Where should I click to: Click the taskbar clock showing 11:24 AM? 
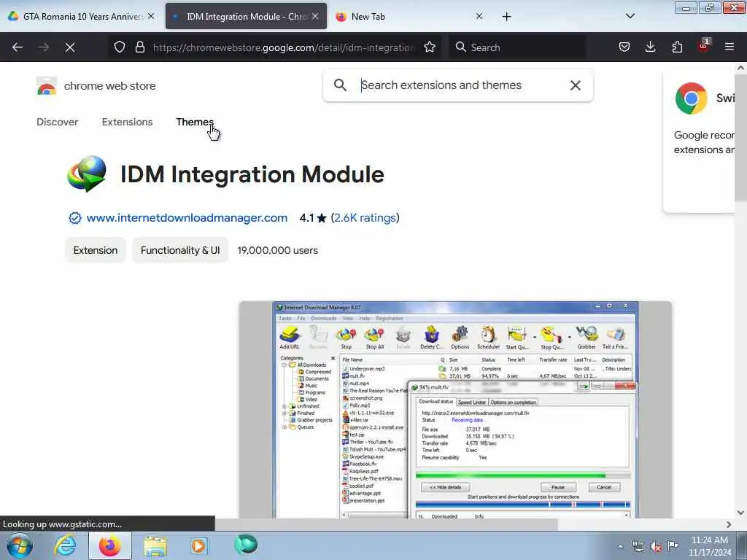[x=710, y=546]
